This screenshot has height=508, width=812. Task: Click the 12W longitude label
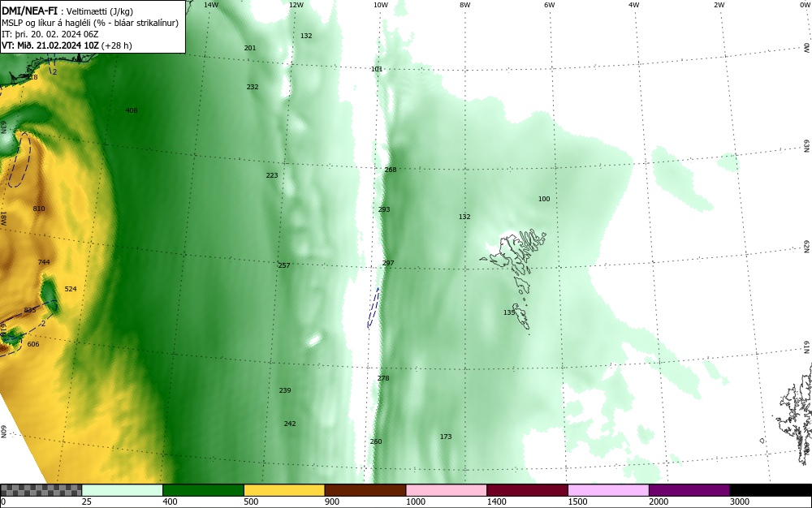click(x=296, y=5)
